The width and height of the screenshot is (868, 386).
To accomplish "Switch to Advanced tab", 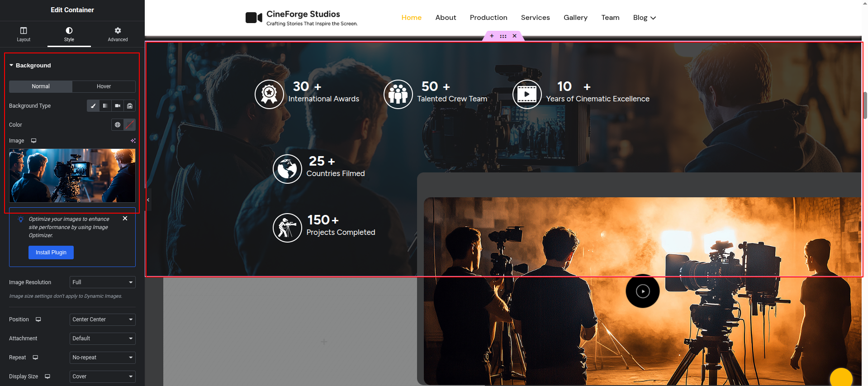I will (x=118, y=34).
